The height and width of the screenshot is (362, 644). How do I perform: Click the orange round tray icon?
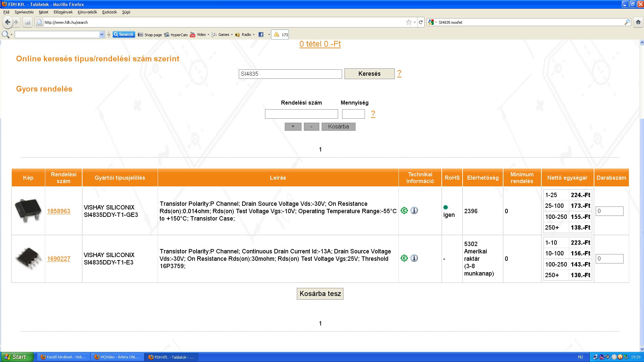coord(620,357)
